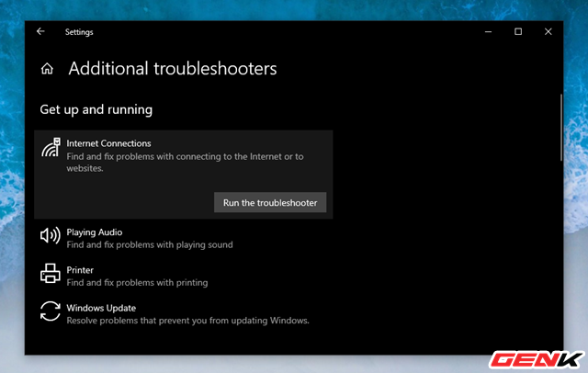Click the Internet Connections description text
The height and width of the screenshot is (373, 588).
184,163
